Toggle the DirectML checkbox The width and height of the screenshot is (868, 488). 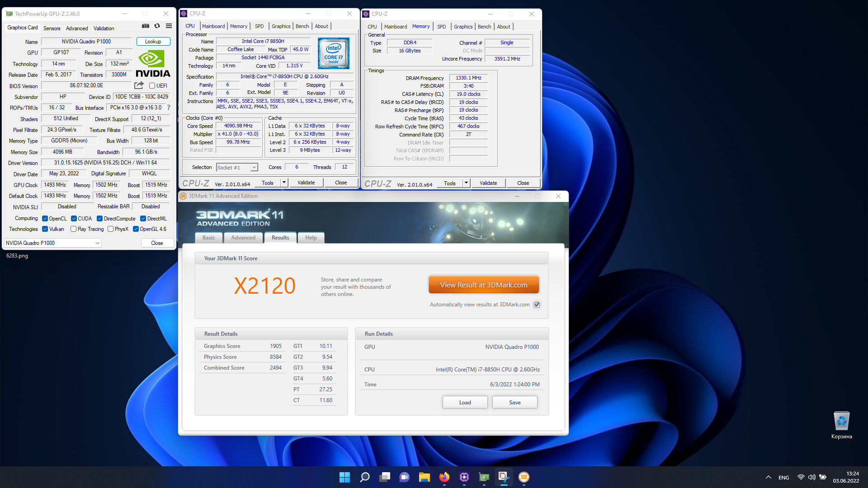[143, 219]
